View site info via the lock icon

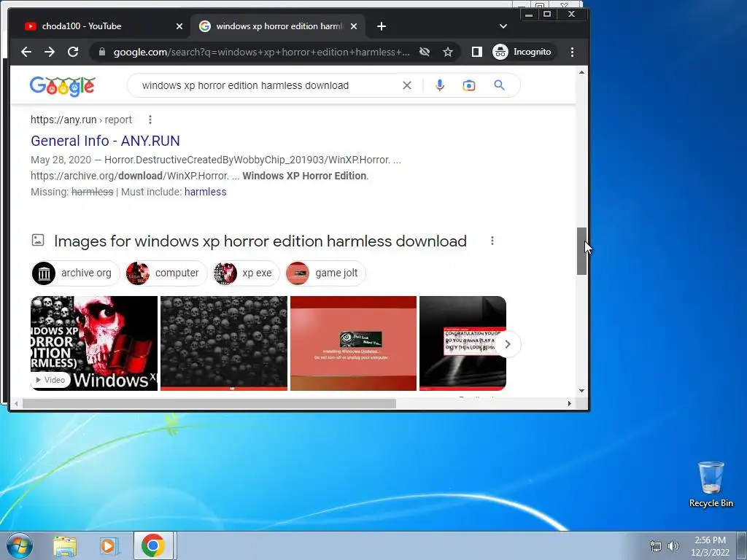101,52
